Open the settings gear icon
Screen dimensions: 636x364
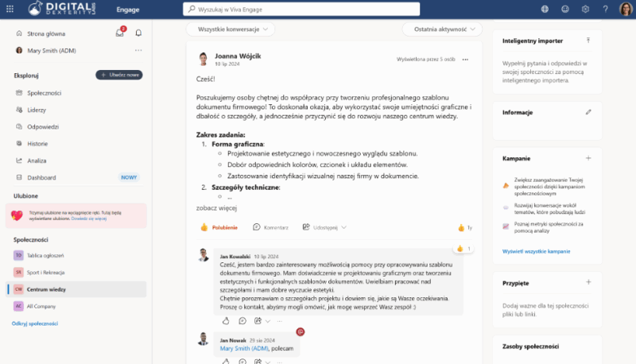pyautogui.click(x=585, y=9)
